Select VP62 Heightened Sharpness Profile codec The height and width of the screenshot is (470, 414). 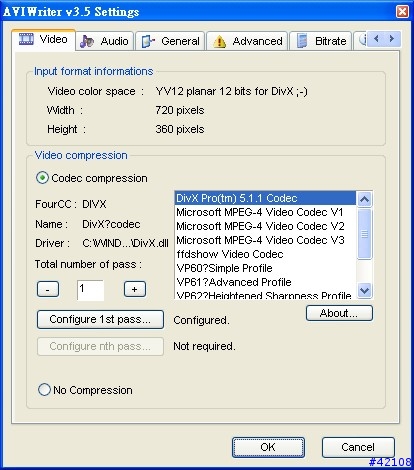pos(265,295)
